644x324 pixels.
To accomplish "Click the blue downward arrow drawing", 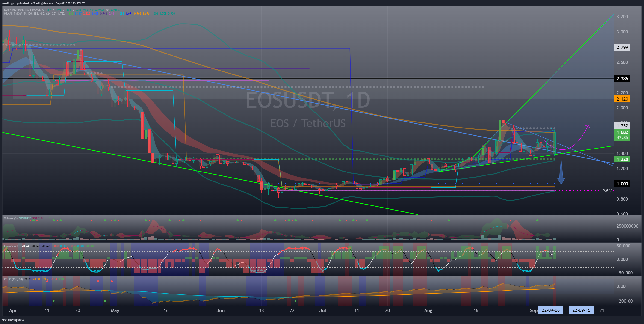I will (x=561, y=172).
